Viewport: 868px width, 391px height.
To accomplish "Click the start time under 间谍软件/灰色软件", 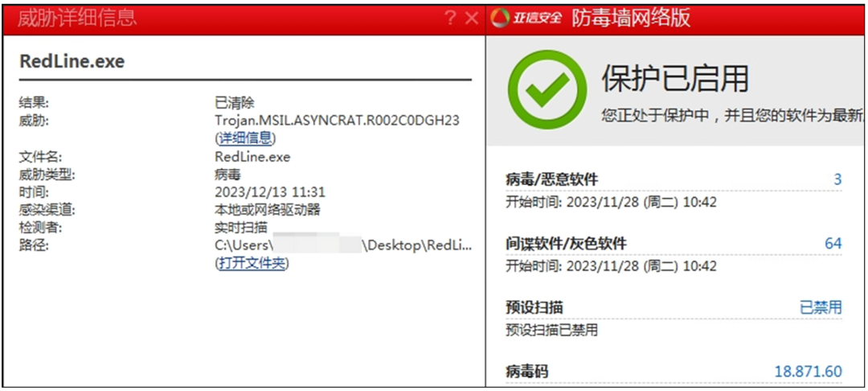I will click(611, 266).
